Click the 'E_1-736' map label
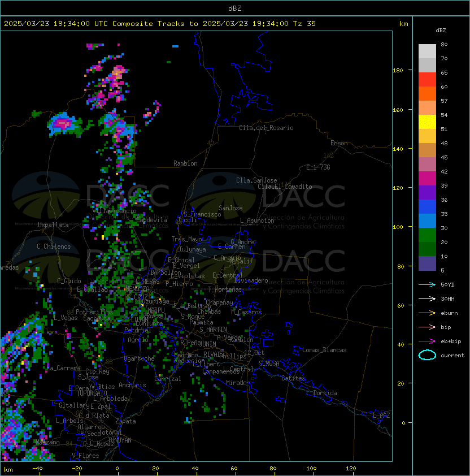The height and width of the screenshot is (476, 470). [318, 167]
